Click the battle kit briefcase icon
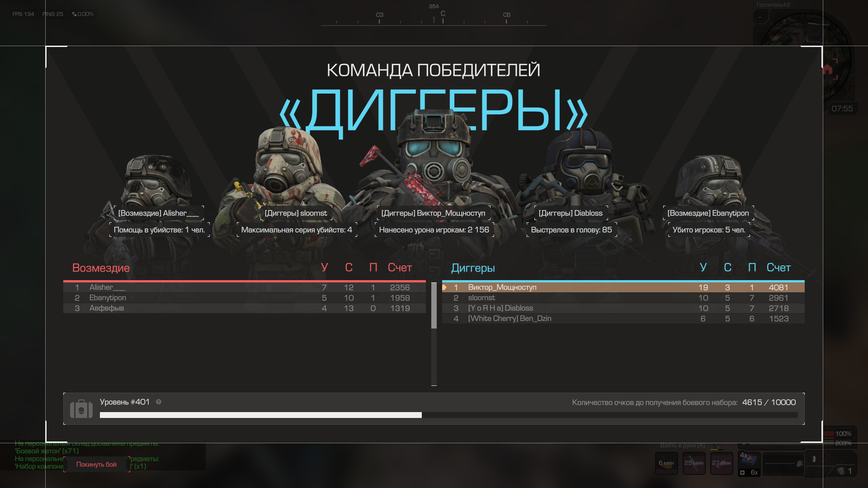Image resolution: width=868 pixels, height=488 pixels. pos(81,409)
